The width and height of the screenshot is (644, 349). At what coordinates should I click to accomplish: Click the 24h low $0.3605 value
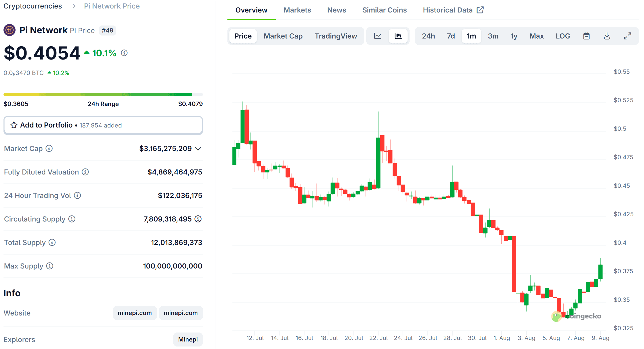point(16,104)
